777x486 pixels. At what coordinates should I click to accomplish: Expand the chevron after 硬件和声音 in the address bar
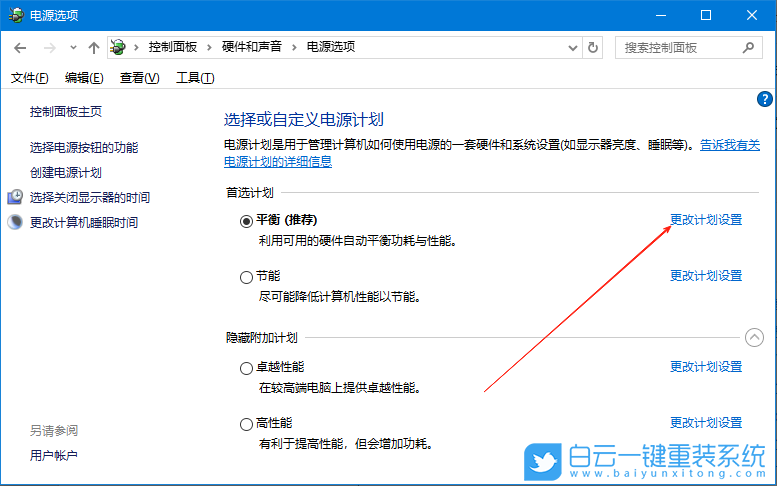point(294,48)
